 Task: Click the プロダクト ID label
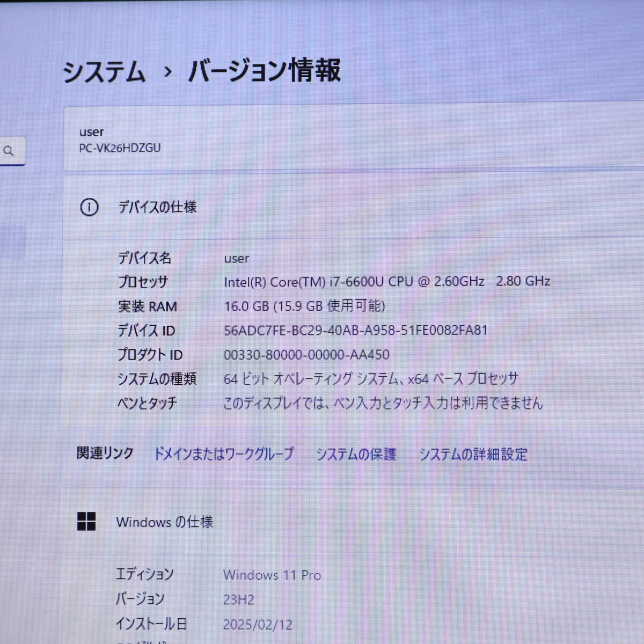(150, 355)
